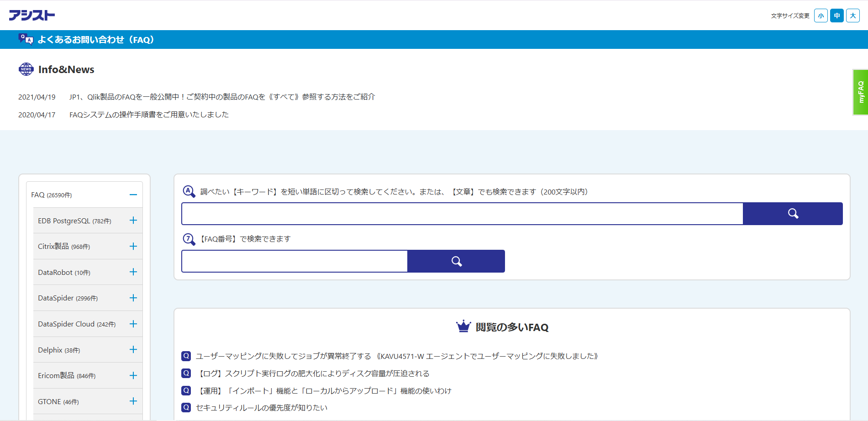Viewport: 868px width, 421px height.
Task: Click the Q icon beside ユーザーマッピング FAQ entry
Action: tap(185, 356)
